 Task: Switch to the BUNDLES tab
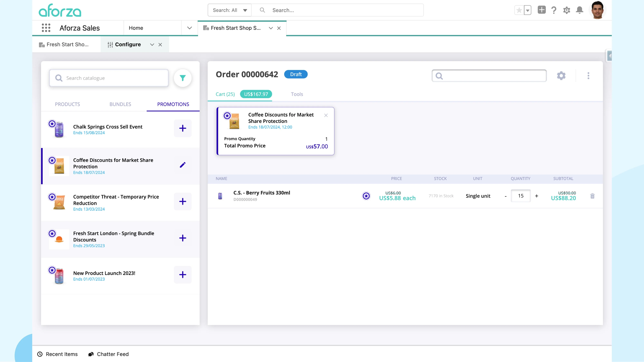pyautogui.click(x=120, y=104)
